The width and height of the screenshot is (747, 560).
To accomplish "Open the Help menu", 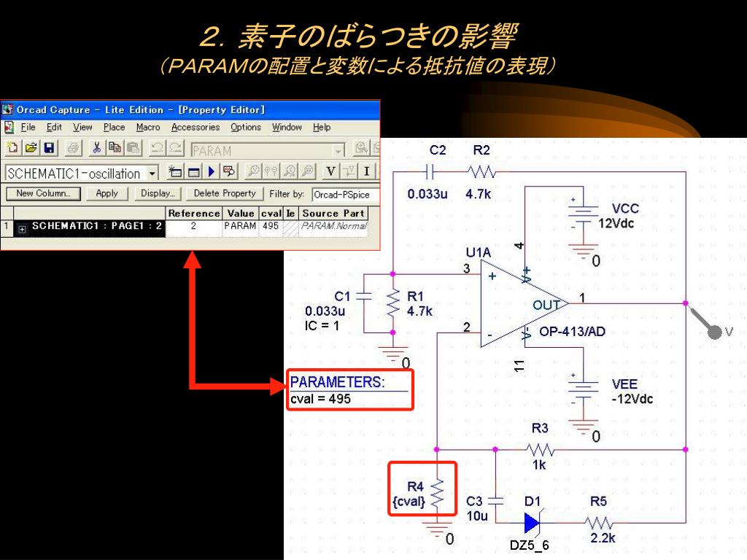I will pyautogui.click(x=322, y=127).
